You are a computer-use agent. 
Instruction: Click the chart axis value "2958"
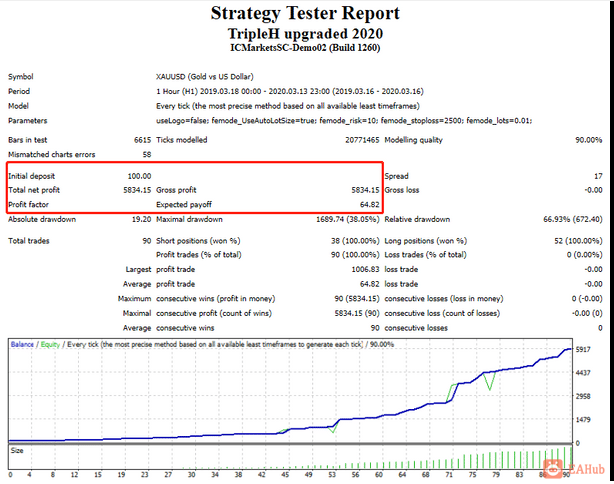(583, 396)
